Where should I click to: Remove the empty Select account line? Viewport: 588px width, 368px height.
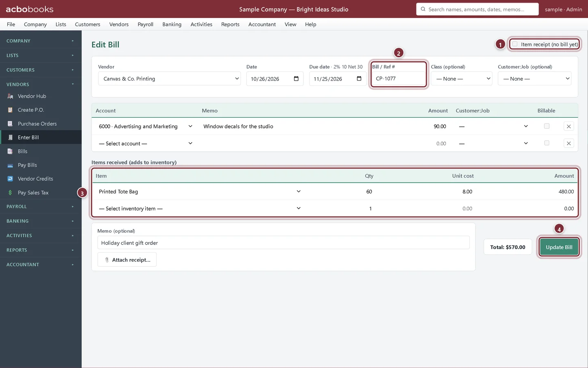(x=568, y=144)
